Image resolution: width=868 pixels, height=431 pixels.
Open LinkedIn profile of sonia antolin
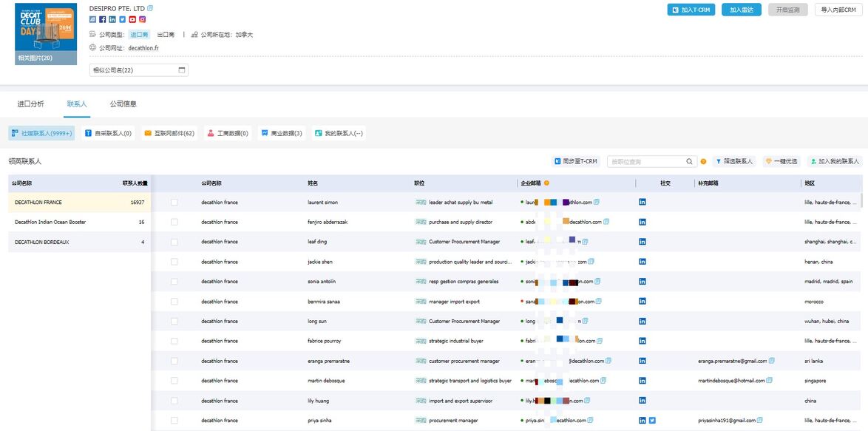(x=642, y=282)
